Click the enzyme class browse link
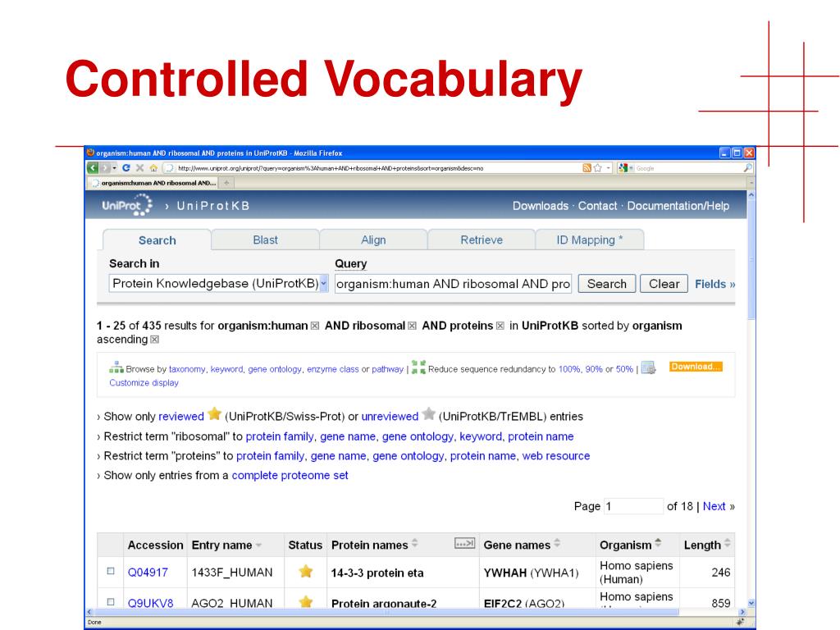Viewport: 840px width, 630px height. [333, 369]
